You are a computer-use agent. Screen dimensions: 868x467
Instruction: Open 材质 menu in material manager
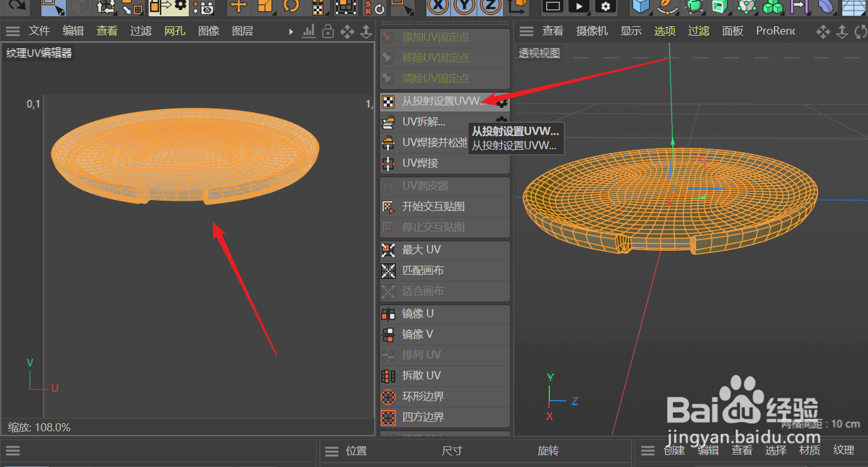click(x=810, y=451)
